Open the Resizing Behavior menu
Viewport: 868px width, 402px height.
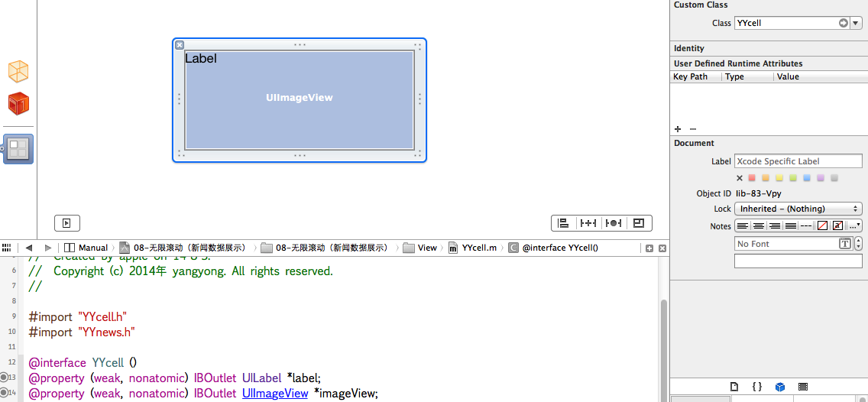(640, 223)
